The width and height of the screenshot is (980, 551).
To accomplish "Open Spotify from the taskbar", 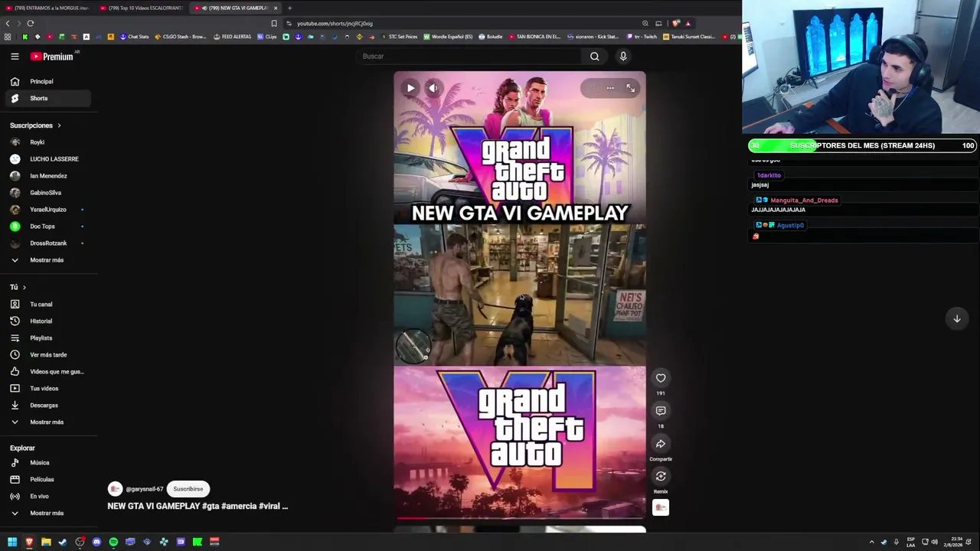I will 113,542.
